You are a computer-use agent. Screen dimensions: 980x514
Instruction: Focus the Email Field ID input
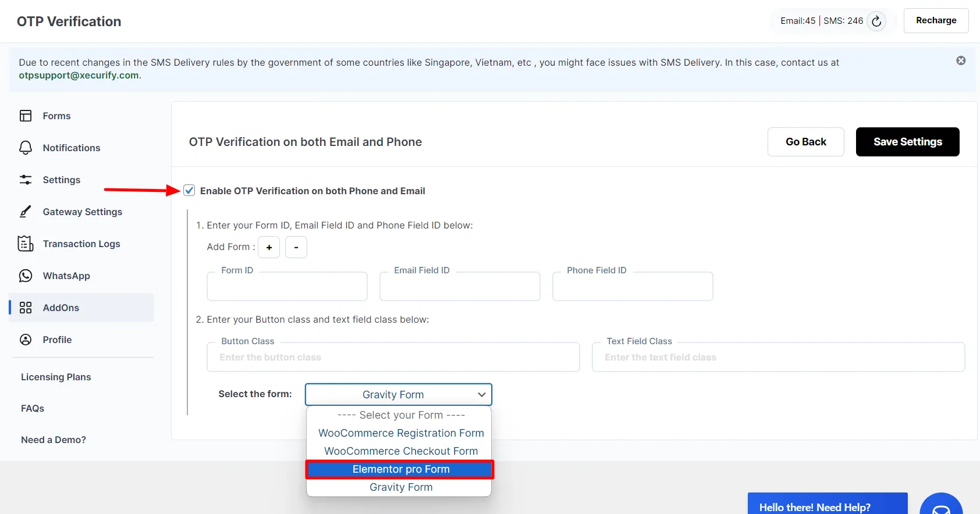(460, 286)
